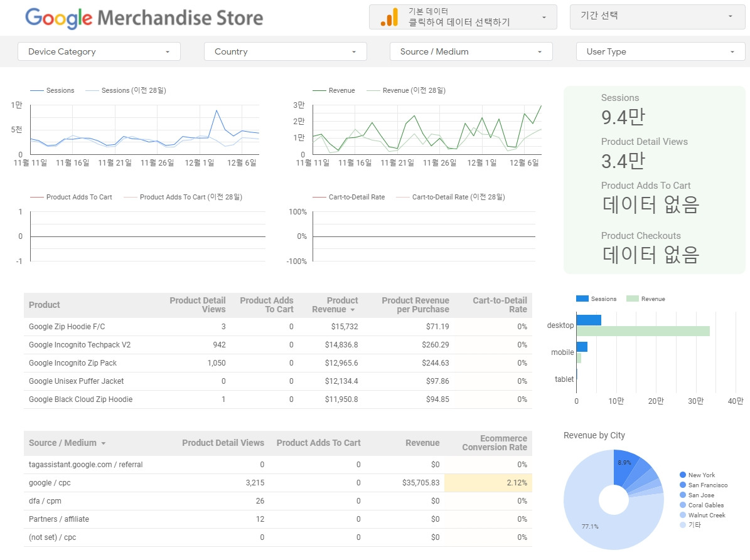The height and width of the screenshot is (560, 750).
Task: Open the Source / Medium filter dropdown
Action: (471, 51)
